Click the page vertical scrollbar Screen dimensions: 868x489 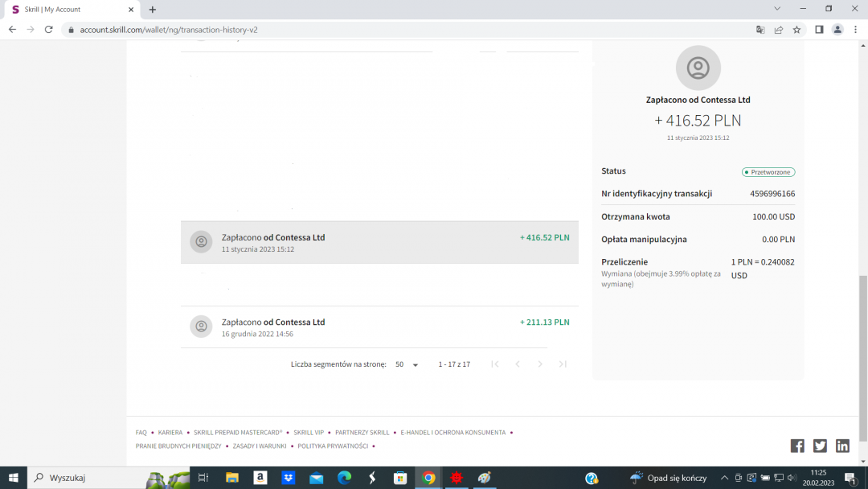[863, 358]
